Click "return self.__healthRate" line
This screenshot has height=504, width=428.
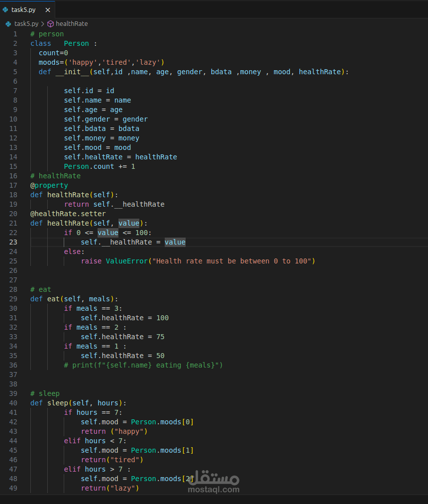pyautogui.click(x=114, y=204)
